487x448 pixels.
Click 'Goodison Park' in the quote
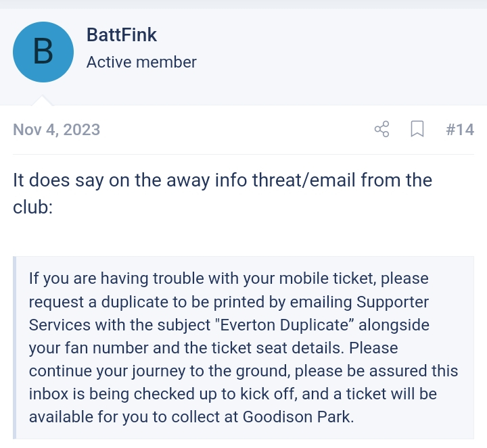click(x=298, y=417)
